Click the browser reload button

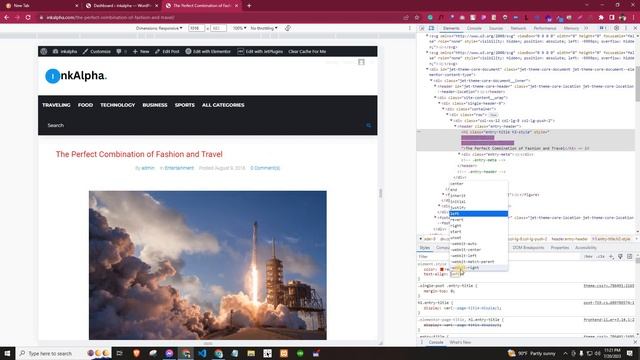coord(28,17)
